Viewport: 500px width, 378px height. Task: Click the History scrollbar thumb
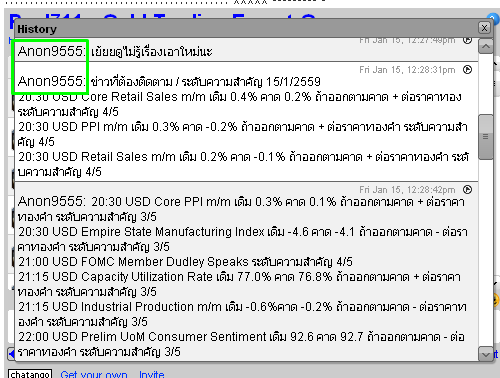486,137
